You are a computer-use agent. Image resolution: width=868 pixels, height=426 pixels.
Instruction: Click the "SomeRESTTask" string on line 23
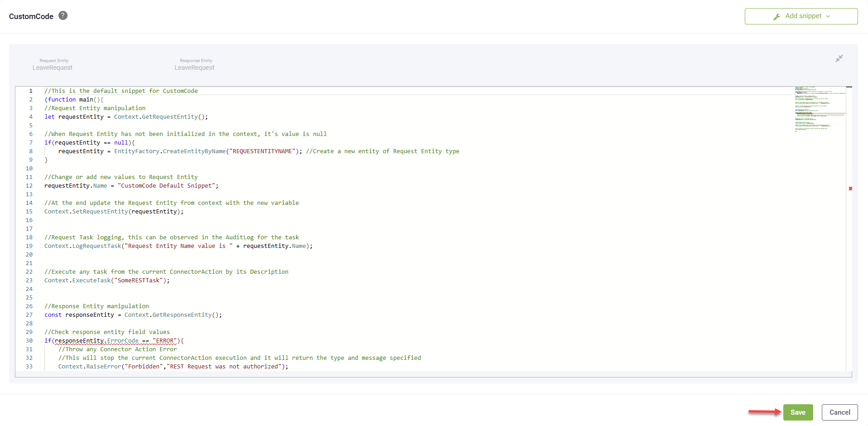coord(139,281)
